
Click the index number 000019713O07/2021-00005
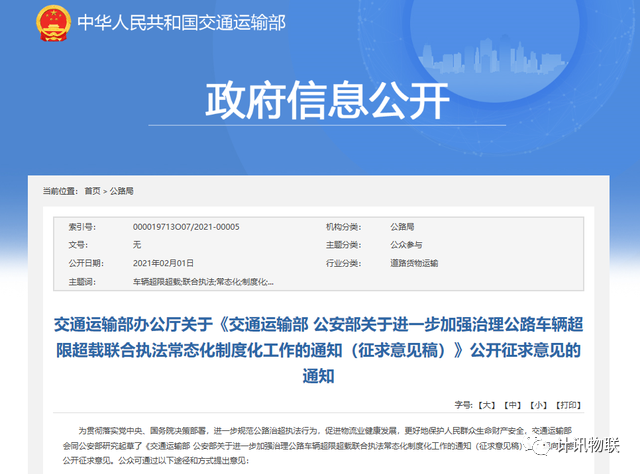[185, 227]
